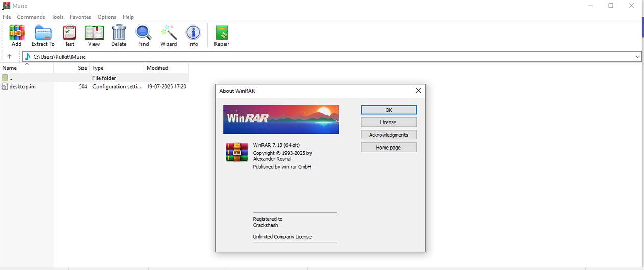Click the WinRAR app icon in title bar
Viewport: 644px width, 270px height.
tap(6, 6)
